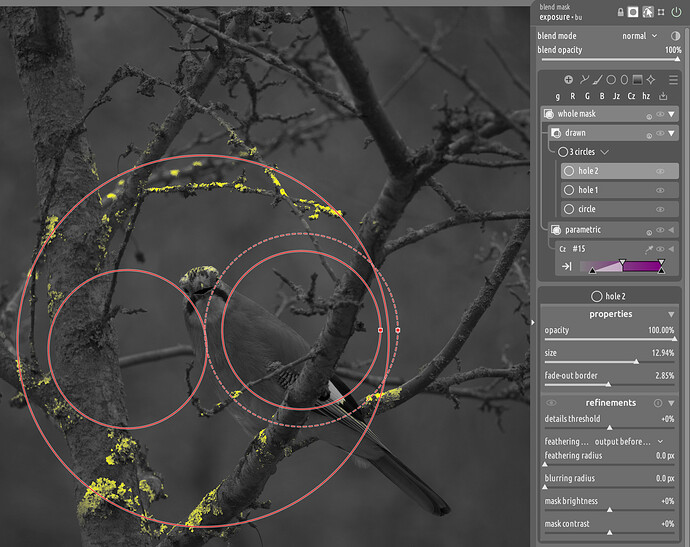690x547 pixels.
Task: Click the small circle icon on drawn row
Action: point(649,136)
